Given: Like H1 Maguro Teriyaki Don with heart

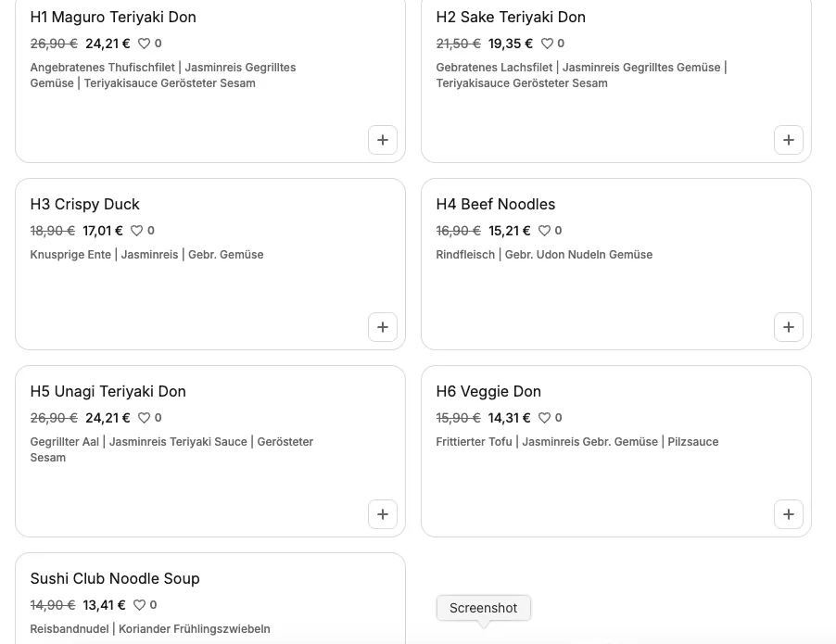Looking at the screenshot, I should (145, 44).
